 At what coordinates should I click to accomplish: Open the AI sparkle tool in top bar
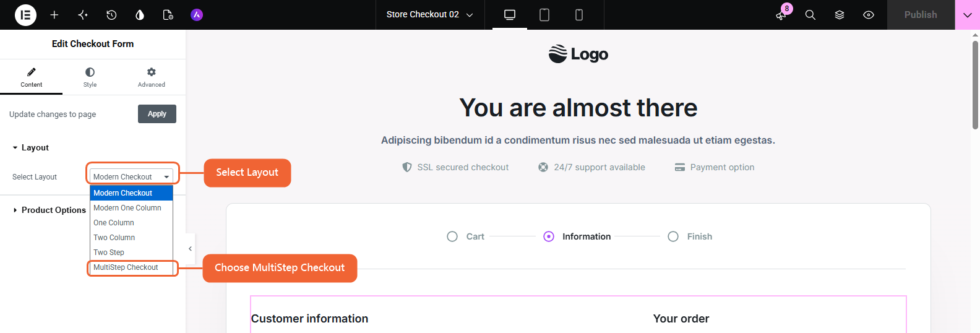pyautogui.click(x=83, y=15)
